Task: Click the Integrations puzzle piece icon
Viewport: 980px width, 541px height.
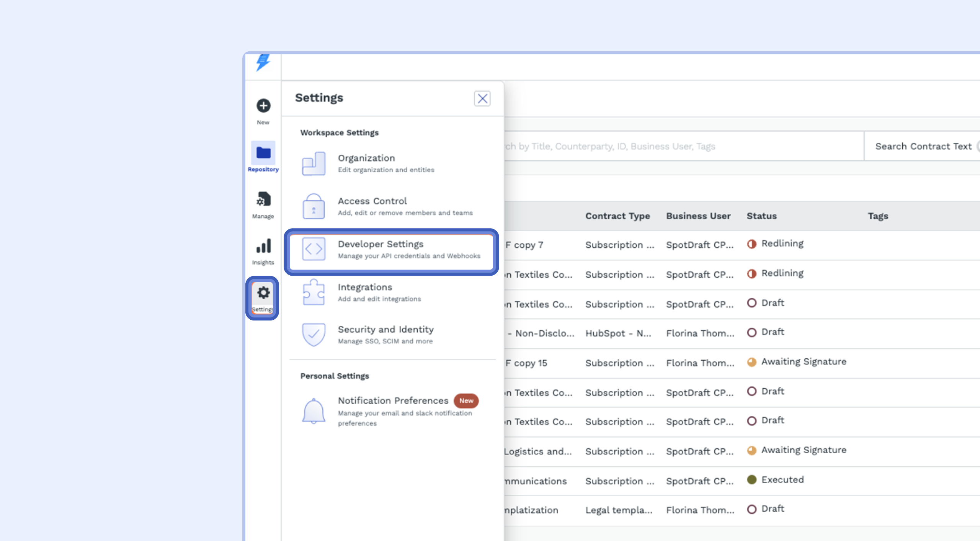Action: tap(314, 293)
